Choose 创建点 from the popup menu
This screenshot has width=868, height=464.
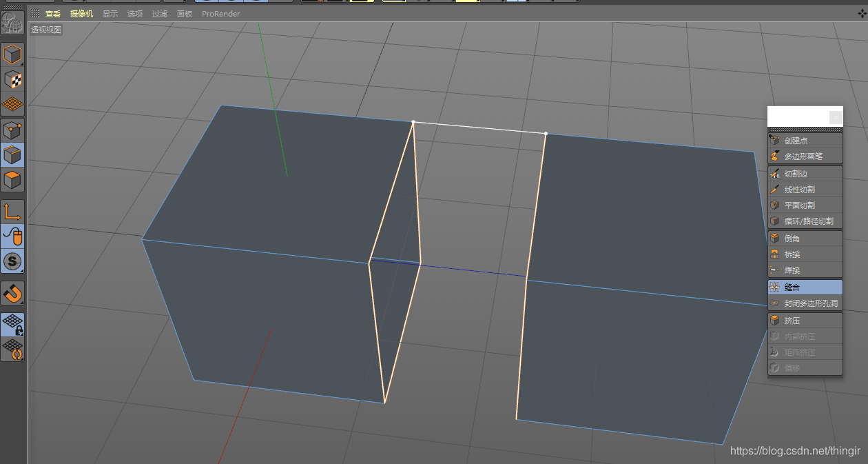click(805, 141)
